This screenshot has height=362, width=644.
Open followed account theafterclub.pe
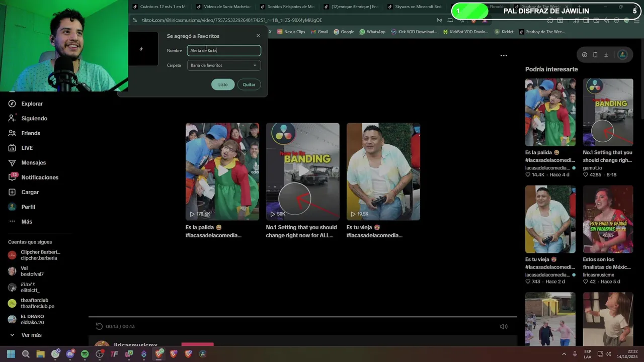pyautogui.click(x=31, y=303)
